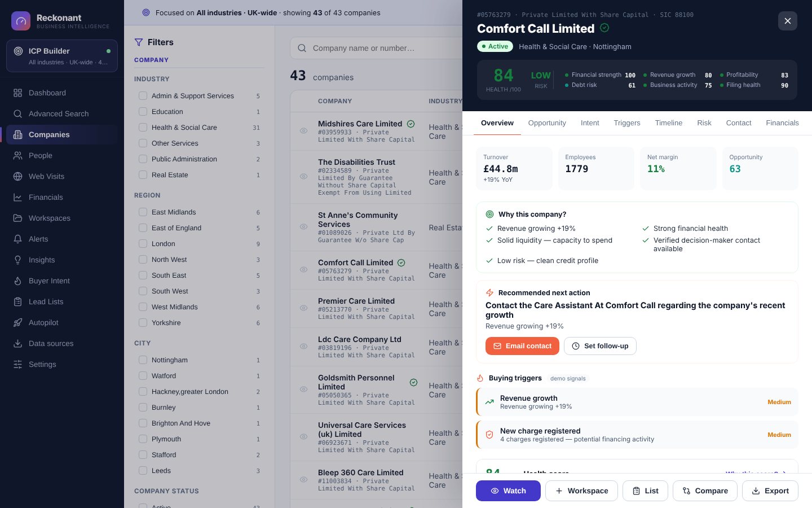
Task: Export the company with Export button
Action: (x=770, y=491)
